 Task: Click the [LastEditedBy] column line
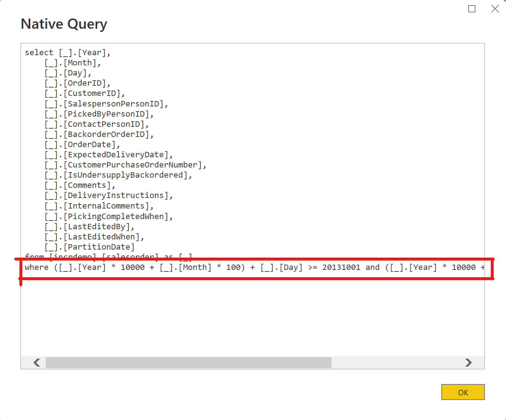point(89,226)
